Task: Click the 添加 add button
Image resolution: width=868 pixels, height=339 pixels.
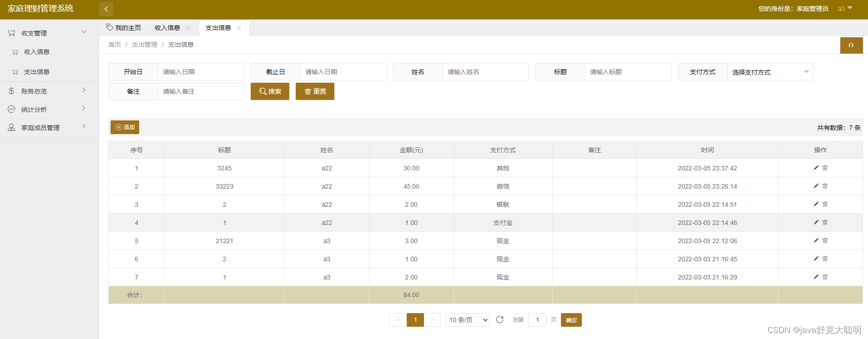Action: click(125, 127)
